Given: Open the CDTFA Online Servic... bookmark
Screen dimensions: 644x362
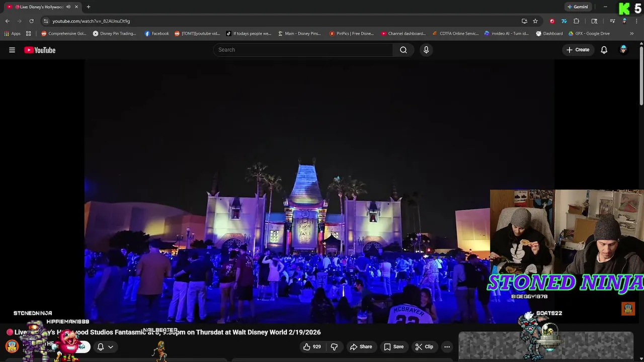Looking at the screenshot, I should [456, 34].
